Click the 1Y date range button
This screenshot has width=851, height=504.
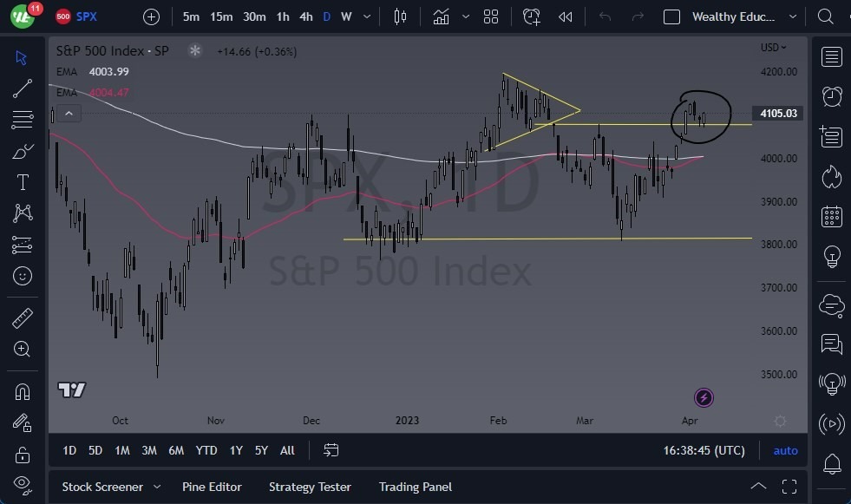click(x=235, y=450)
